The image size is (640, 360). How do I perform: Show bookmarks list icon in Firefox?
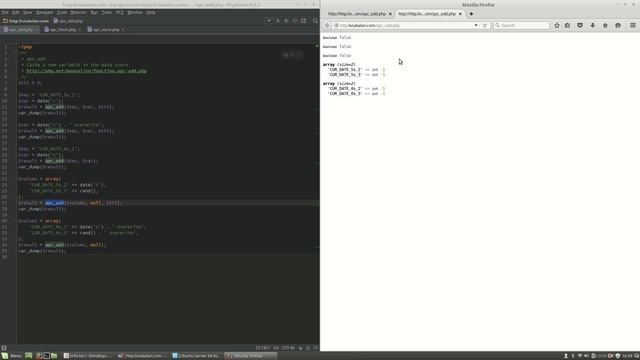pos(567,25)
